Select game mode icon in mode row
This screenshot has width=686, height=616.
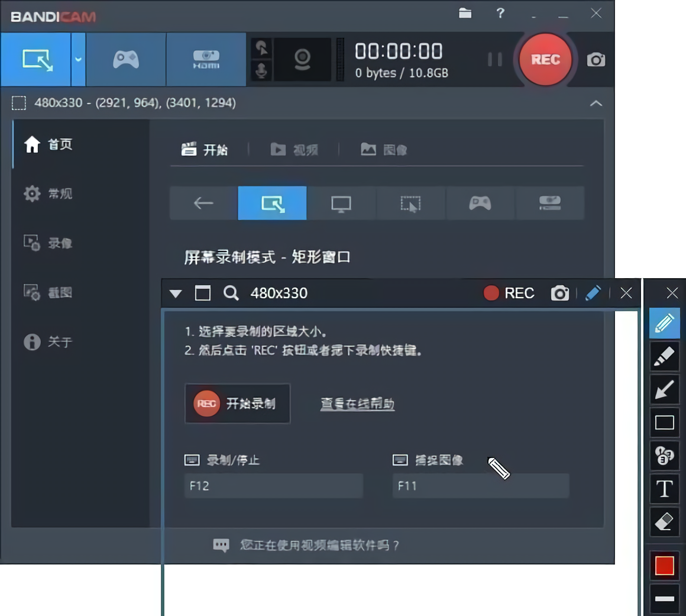[480, 203]
